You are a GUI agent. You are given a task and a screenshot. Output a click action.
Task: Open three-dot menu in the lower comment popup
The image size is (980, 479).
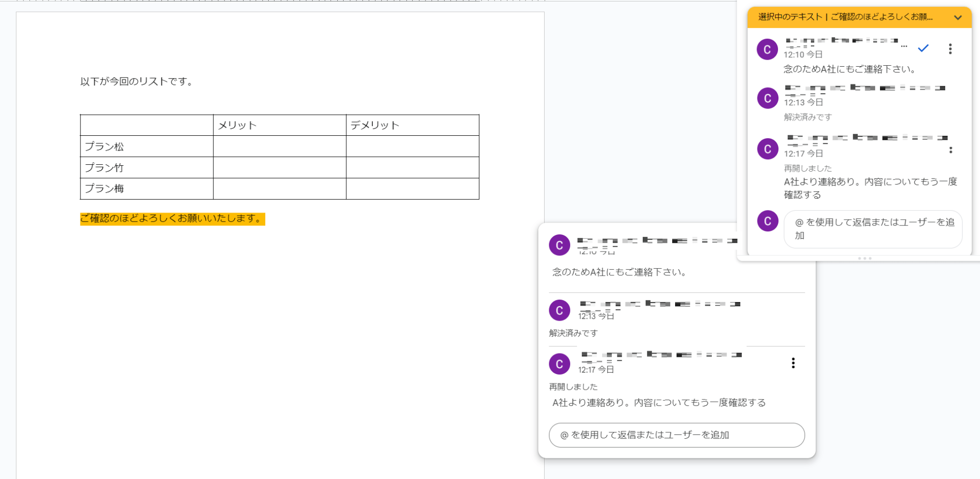pos(793,363)
